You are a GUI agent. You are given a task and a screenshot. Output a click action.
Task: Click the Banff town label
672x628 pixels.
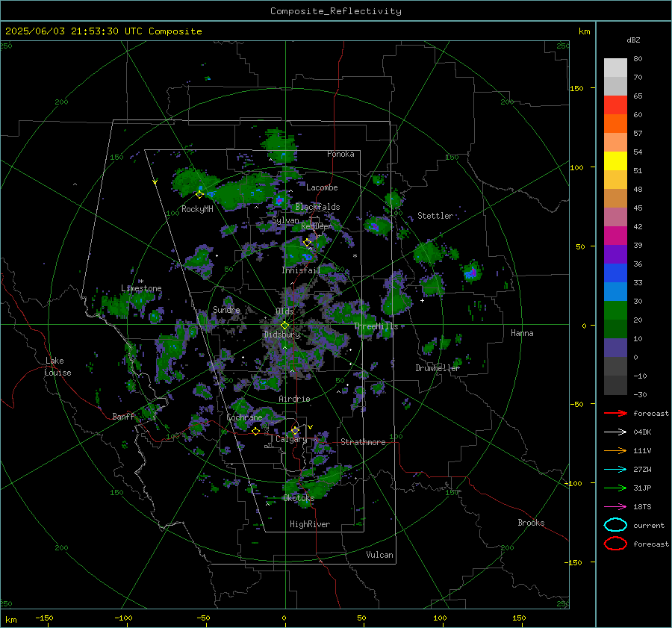(123, 416)
